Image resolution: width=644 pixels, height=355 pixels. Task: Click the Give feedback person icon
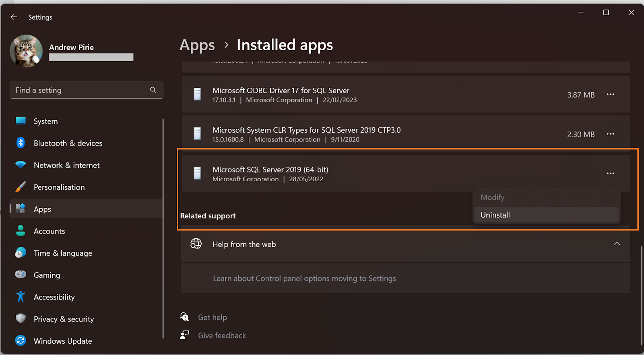tap(185, 335)
